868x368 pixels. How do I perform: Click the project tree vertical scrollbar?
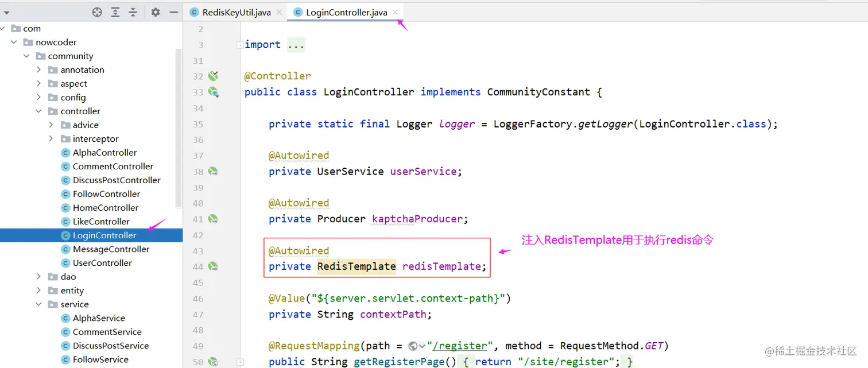coord(179,129)
